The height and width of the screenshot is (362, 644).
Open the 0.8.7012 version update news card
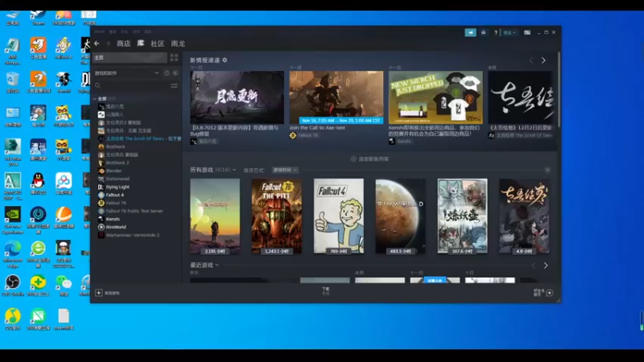(237, 97)
